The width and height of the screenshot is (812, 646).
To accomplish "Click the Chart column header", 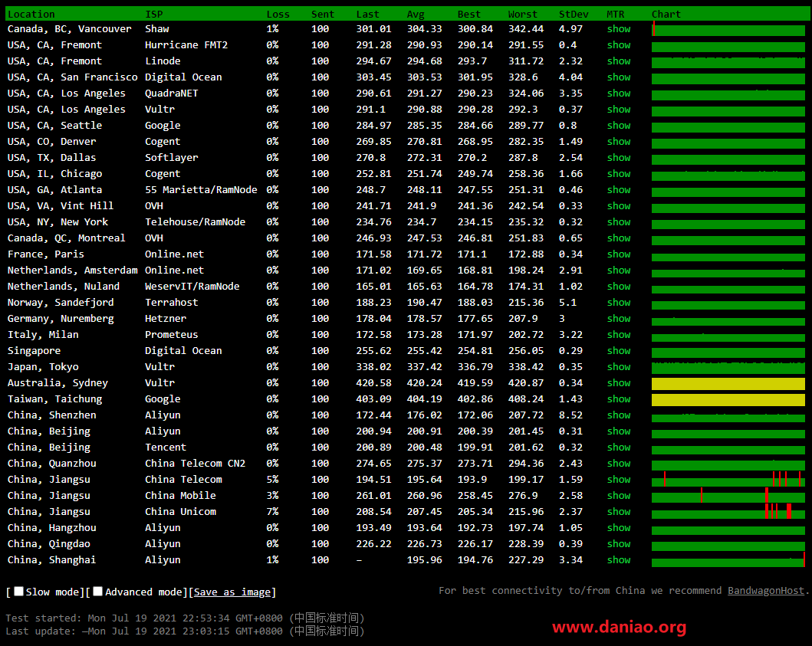I will (666, 14).
